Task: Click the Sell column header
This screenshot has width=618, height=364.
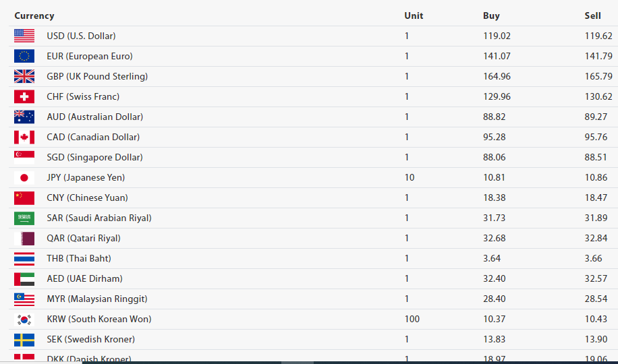Action: (x=592, y=16)
